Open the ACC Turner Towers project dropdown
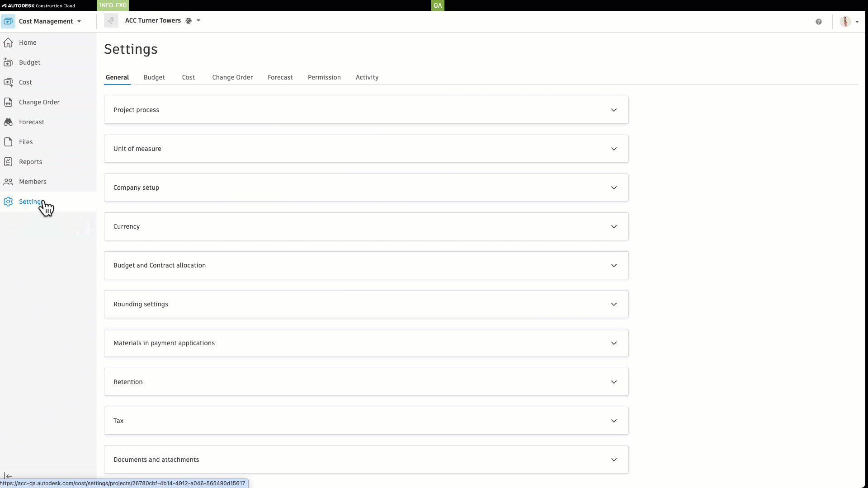This screenshot has height=488, width=868. click(x=198, y=20)
